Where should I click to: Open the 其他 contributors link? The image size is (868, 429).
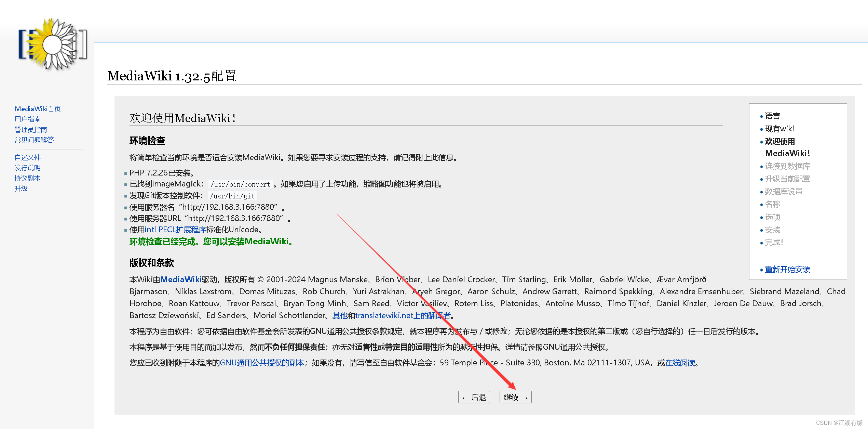(x=340, y=315)
